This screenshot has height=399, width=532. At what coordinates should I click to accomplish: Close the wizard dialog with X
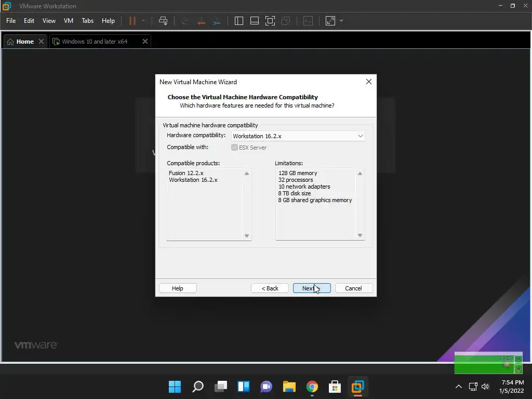(x=369, y=82)
